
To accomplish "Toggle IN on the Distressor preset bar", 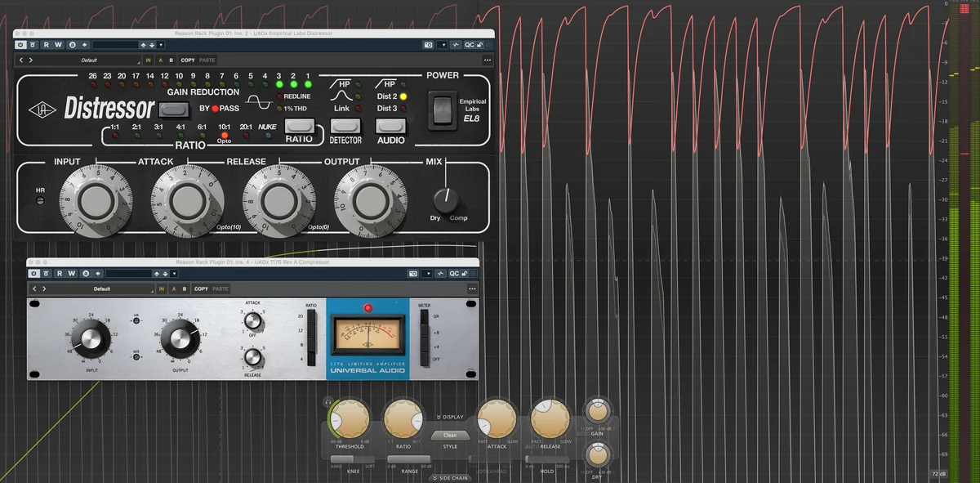I will 147,60.
